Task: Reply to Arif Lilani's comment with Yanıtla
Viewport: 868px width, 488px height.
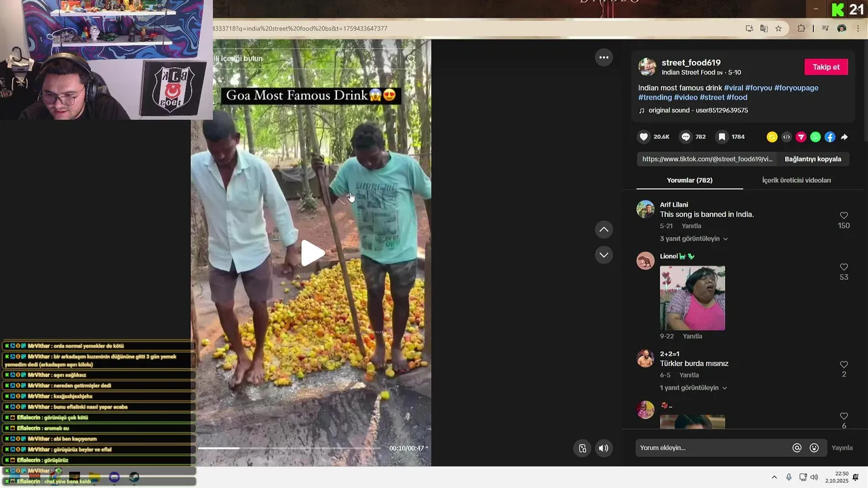Action: pyautogui.click(x=692, y=226)
